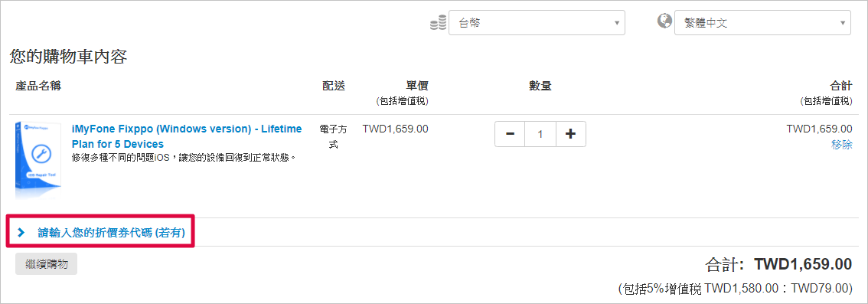Click the 合計 column header
The height and width of the screenshot is (304, 868).
[841, 86]
